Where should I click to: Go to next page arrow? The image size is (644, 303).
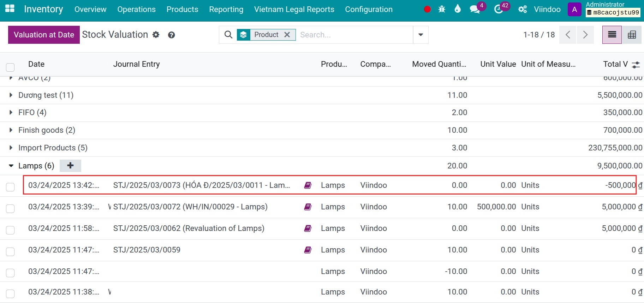(585, 35)
